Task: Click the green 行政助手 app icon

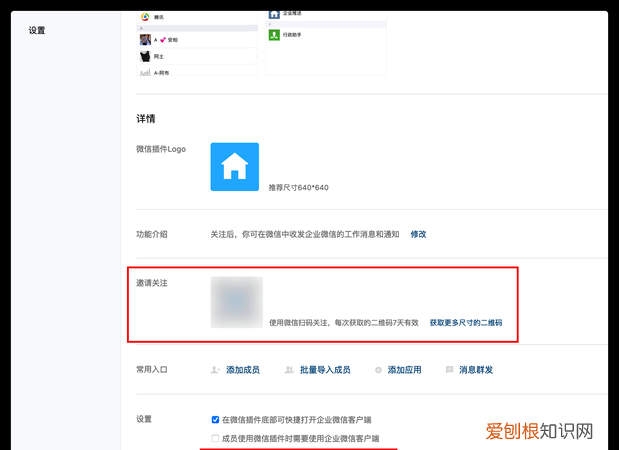Action: pyautogui.click(x=274, y=35)
